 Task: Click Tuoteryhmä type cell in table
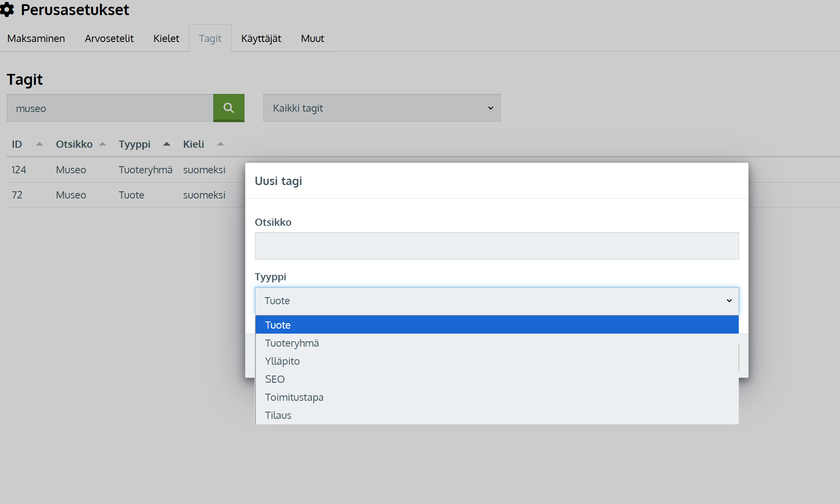pyautogui.click(x=145, y=170)
